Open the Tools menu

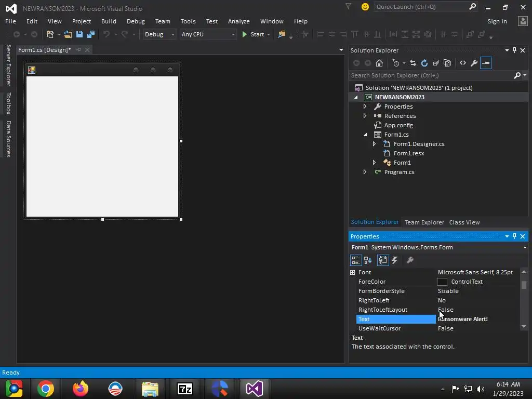(188, 21)
